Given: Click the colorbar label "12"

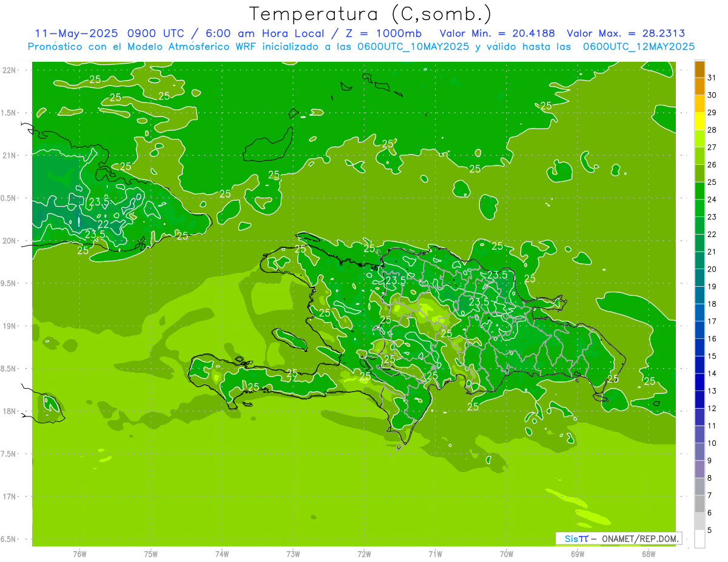Looking at the screenshot, I should click(712, 409).
